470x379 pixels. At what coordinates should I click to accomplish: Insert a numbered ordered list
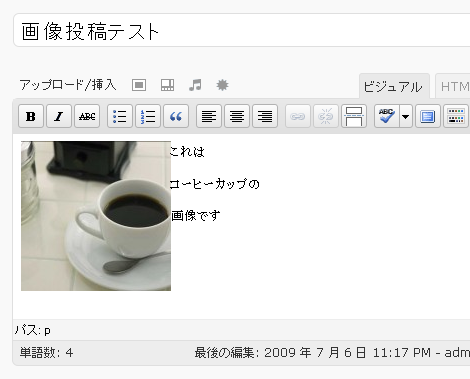coord(148,116)
